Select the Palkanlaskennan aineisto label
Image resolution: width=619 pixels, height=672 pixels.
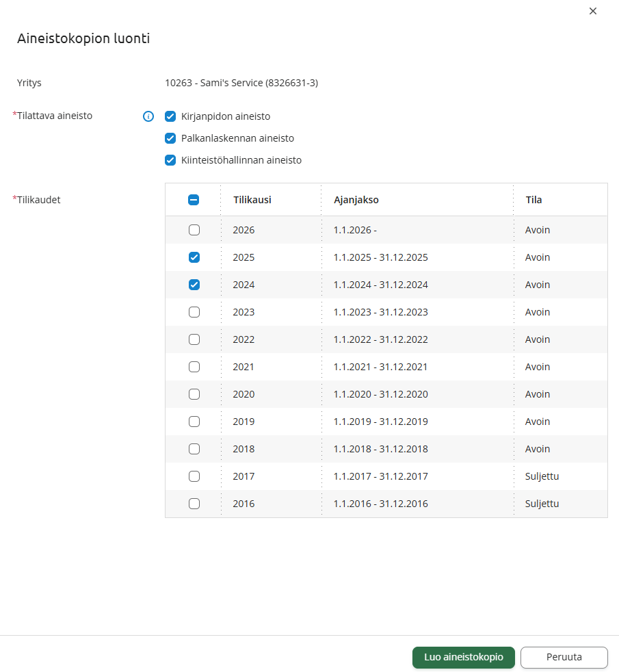pyautogui.click(x=238, y=138)
